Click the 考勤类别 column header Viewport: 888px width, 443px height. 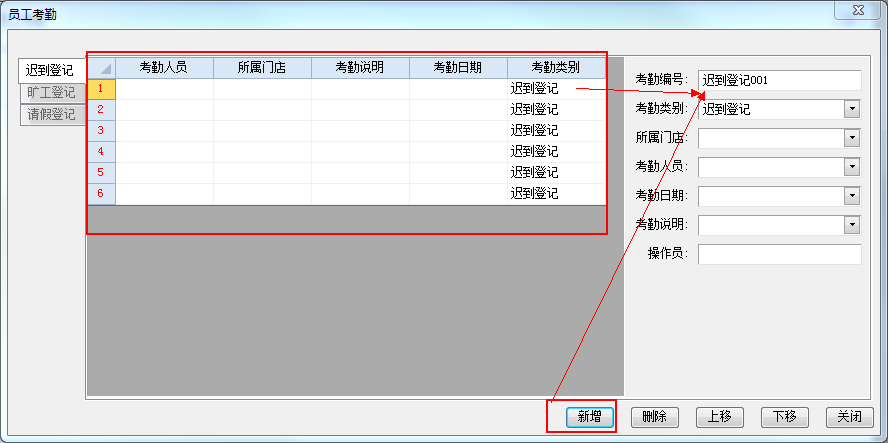coord(556,68)
